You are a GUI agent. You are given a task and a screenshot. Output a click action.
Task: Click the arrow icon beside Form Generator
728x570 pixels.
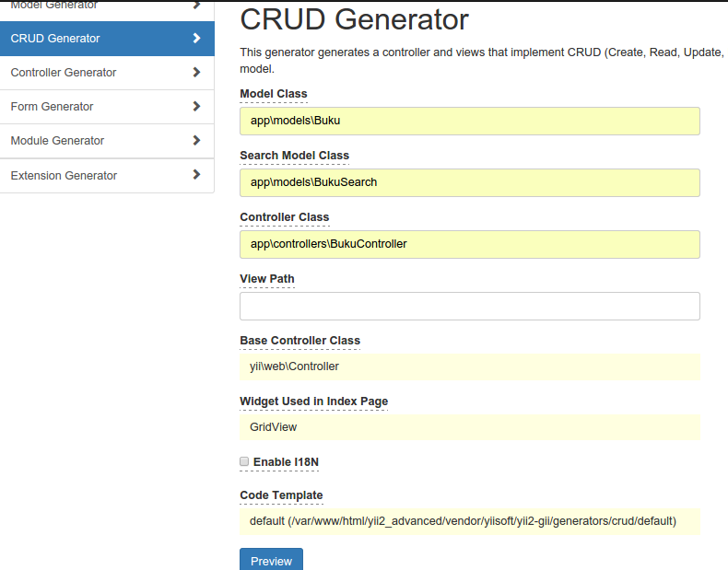pos(196,106)
